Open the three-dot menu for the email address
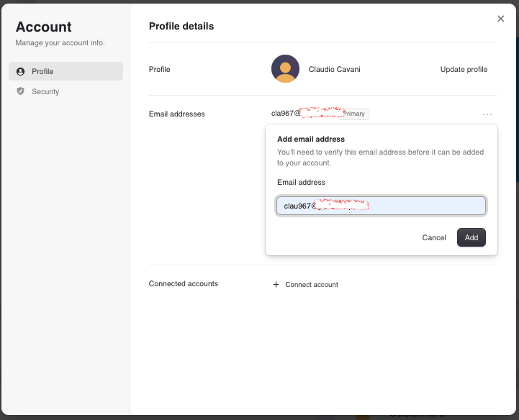The width and height of the screenshot is (519, 420). click(487, 114)
